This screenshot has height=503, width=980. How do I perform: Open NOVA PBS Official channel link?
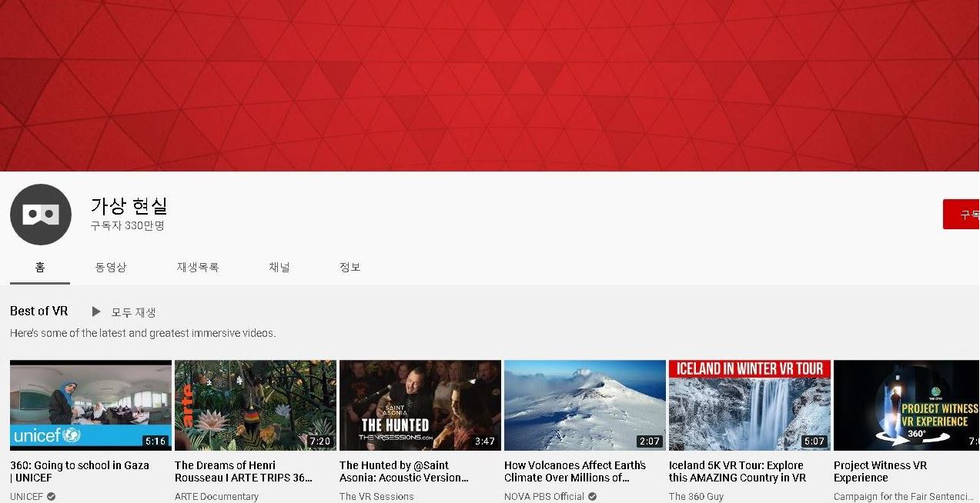(544, 497)
